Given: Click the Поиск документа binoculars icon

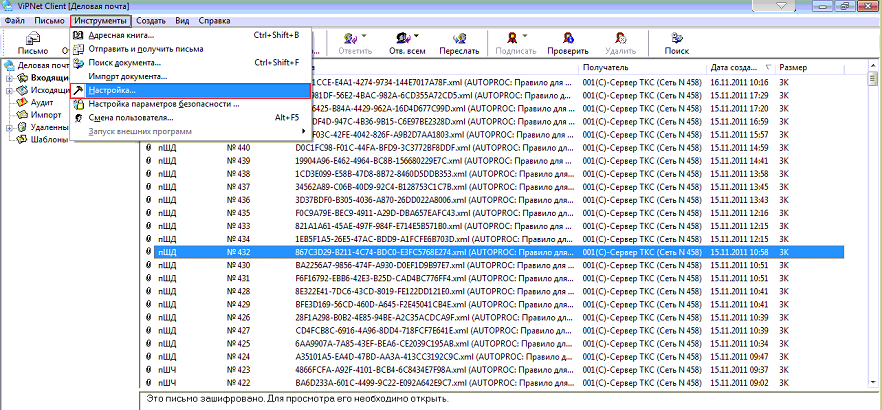Looking at the screenshot, I should 78,62.
